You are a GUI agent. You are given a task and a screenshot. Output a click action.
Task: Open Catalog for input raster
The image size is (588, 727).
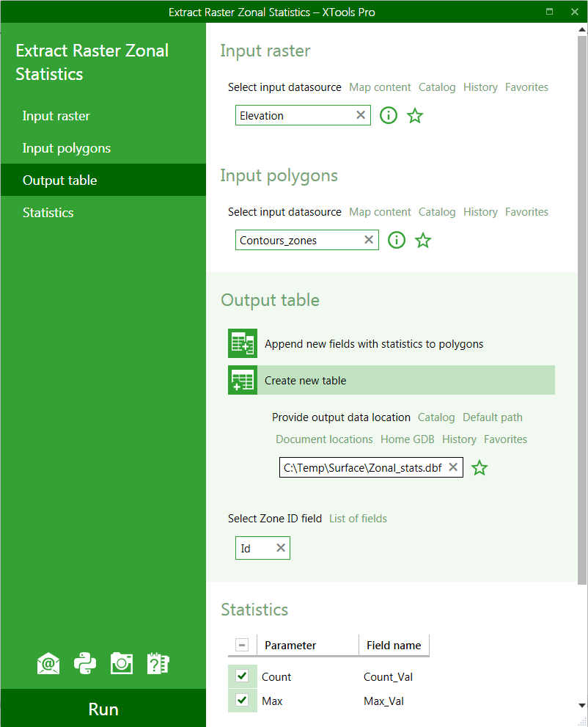coord(437,87)
